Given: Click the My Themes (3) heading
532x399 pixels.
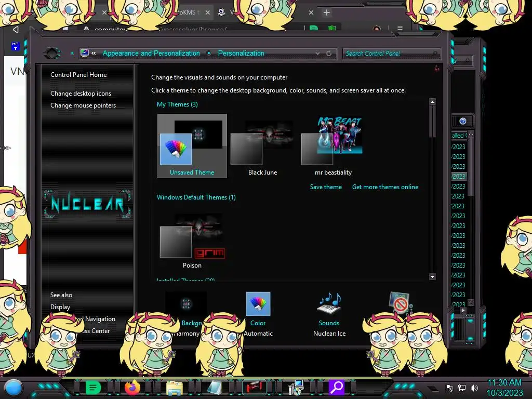Looking at the screenshot, I should click(x=177, y=104).
